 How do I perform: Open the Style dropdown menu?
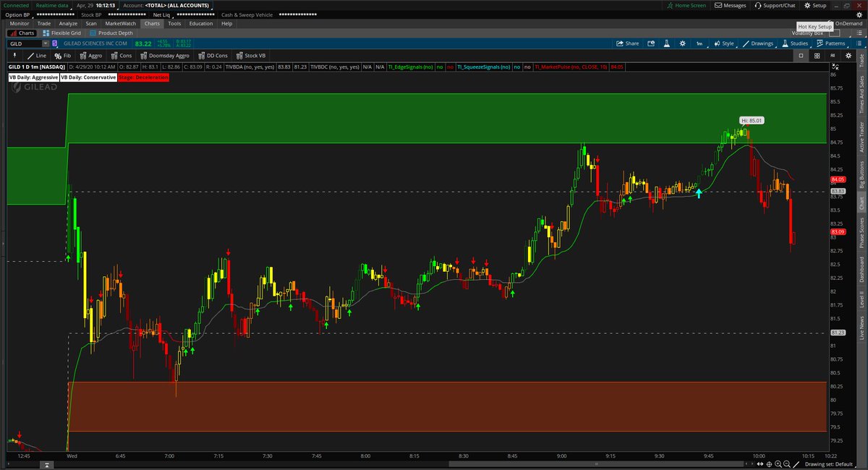click(726, 43)
